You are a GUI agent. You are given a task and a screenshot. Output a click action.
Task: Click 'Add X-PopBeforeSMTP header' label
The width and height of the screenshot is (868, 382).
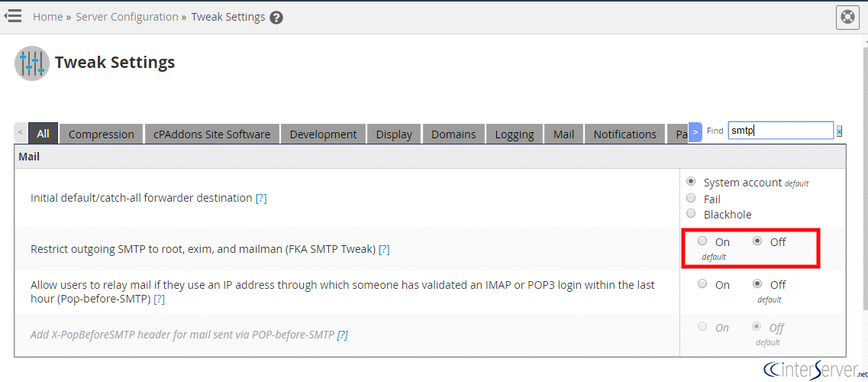pyautogui.click(x=182, y=335)
